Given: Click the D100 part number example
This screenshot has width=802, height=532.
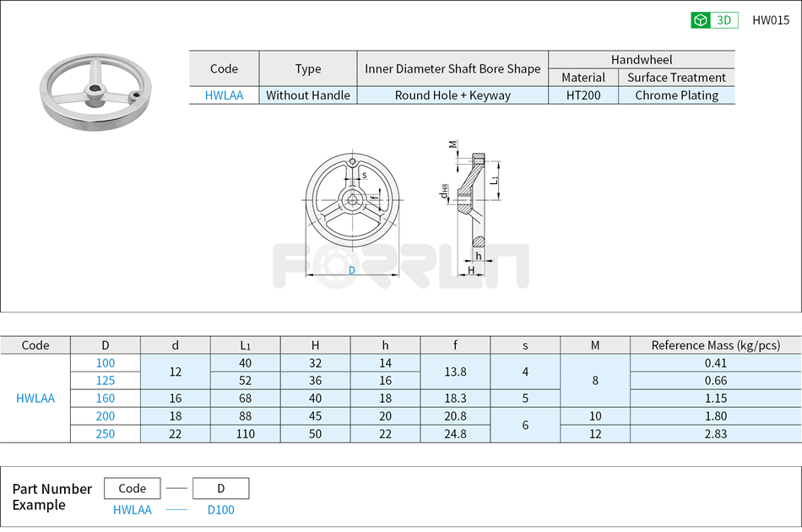Looking at the screenshot, I should [219, 510].
